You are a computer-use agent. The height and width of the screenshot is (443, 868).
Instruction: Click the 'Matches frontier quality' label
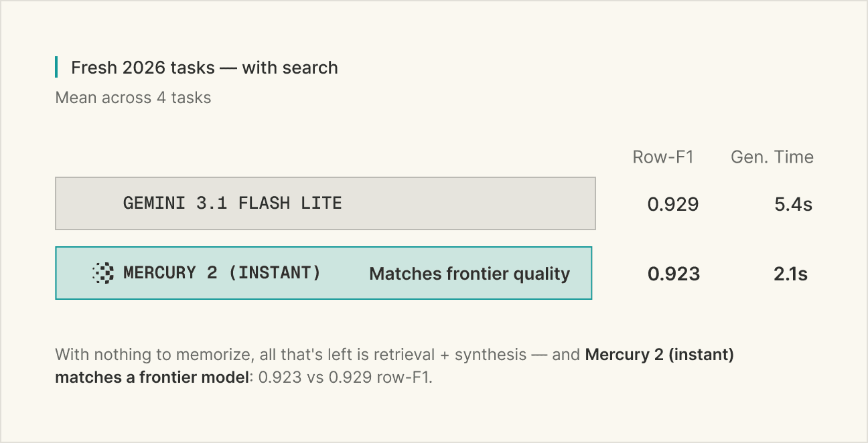[x=469, y=274]
